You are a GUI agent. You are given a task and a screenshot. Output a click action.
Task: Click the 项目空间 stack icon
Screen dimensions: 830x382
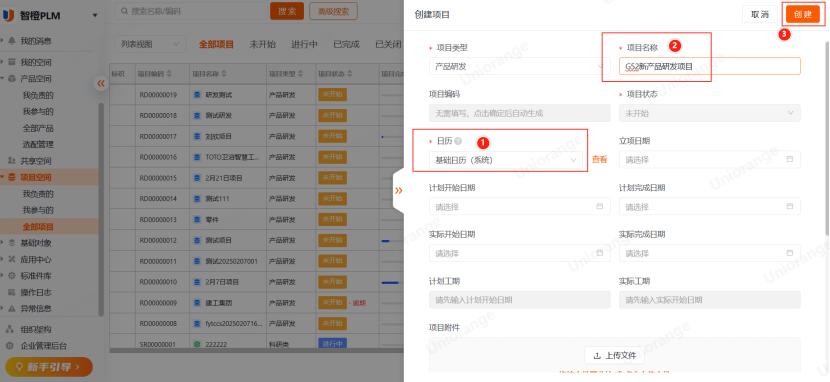click(x=12, y=177)
